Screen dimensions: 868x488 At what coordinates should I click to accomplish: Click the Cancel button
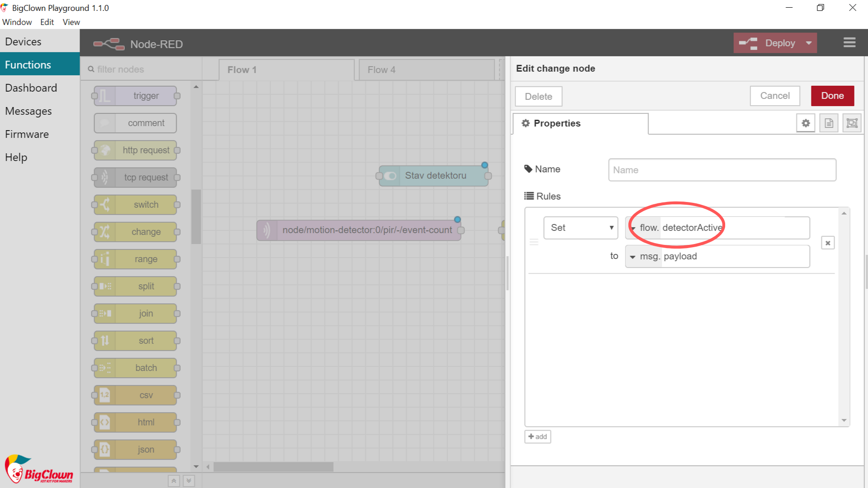tap(775, 96)
